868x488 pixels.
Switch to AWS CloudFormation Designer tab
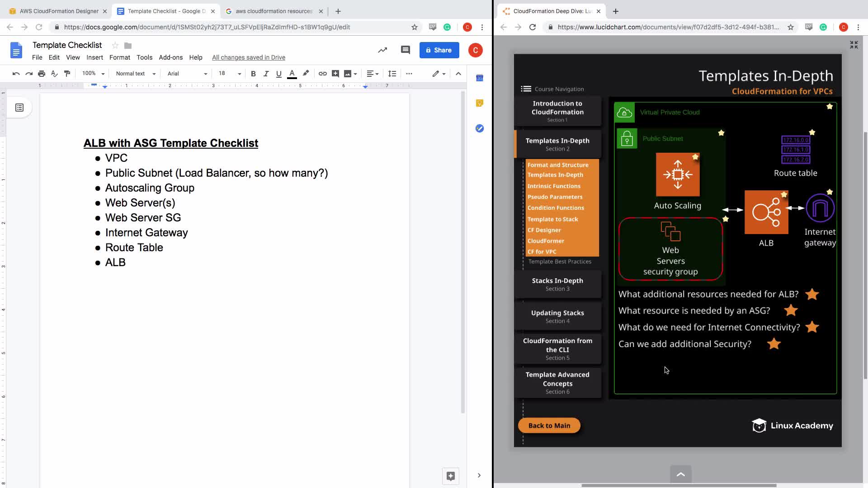59,11
